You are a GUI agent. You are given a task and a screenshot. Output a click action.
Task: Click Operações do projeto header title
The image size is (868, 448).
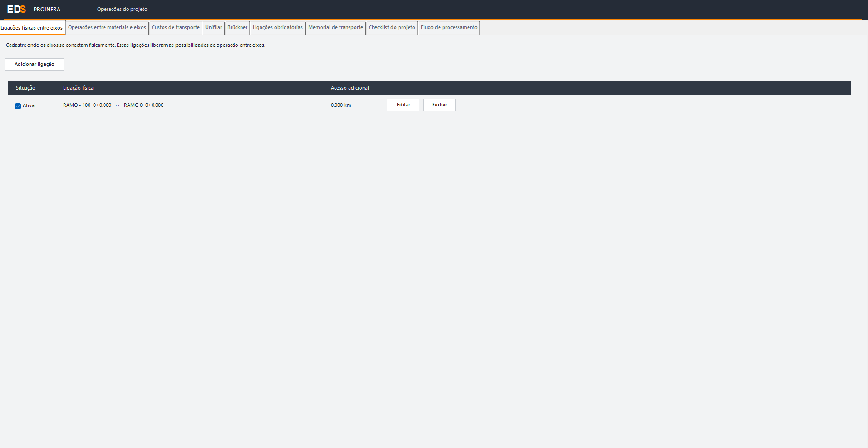coord(122,9)
